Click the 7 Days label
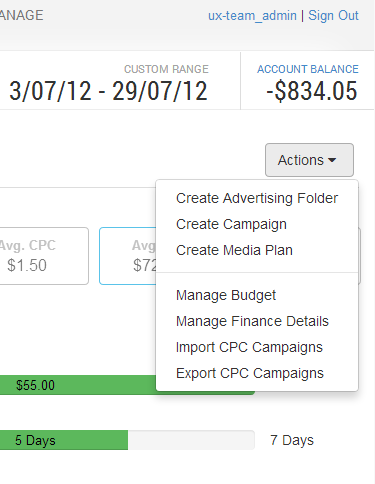The height and width of the screenshot is (484, 375). (x=292, y=440)
